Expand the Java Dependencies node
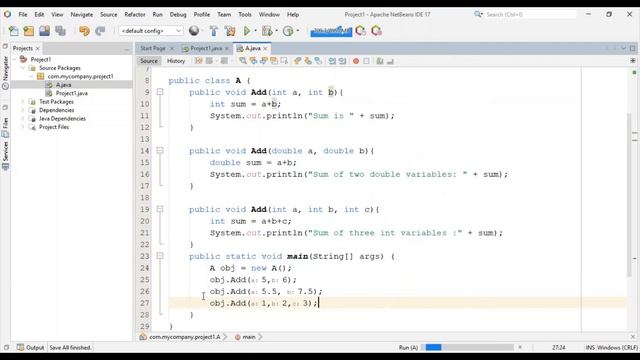This screenshot has width=640, height=360. tap(23, 119)
